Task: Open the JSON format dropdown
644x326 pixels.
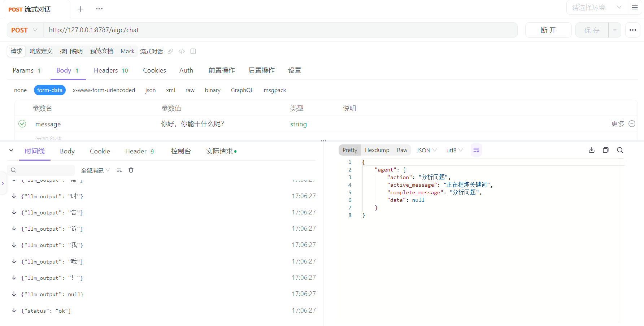Action: click(x=427, y=150)
